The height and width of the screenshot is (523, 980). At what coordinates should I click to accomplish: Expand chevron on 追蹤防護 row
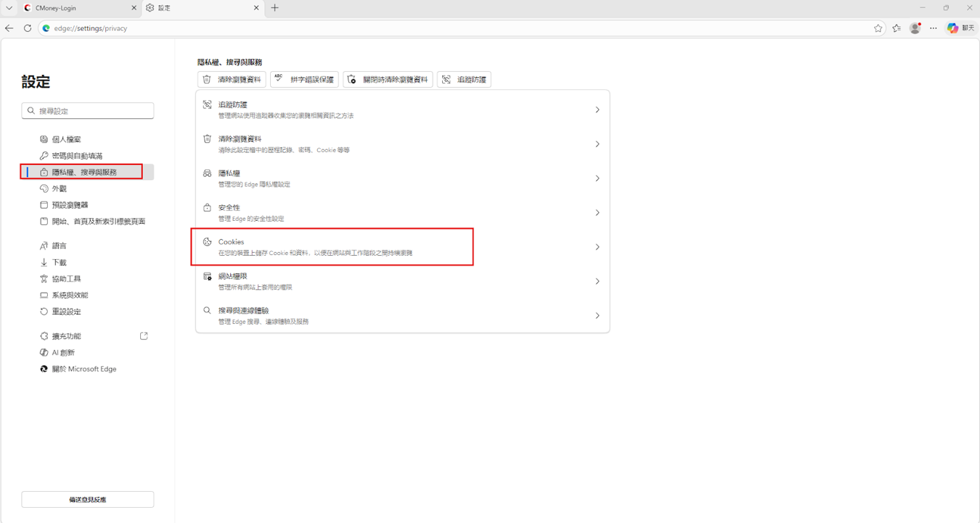pyautogui.click(x=597, y=110)
